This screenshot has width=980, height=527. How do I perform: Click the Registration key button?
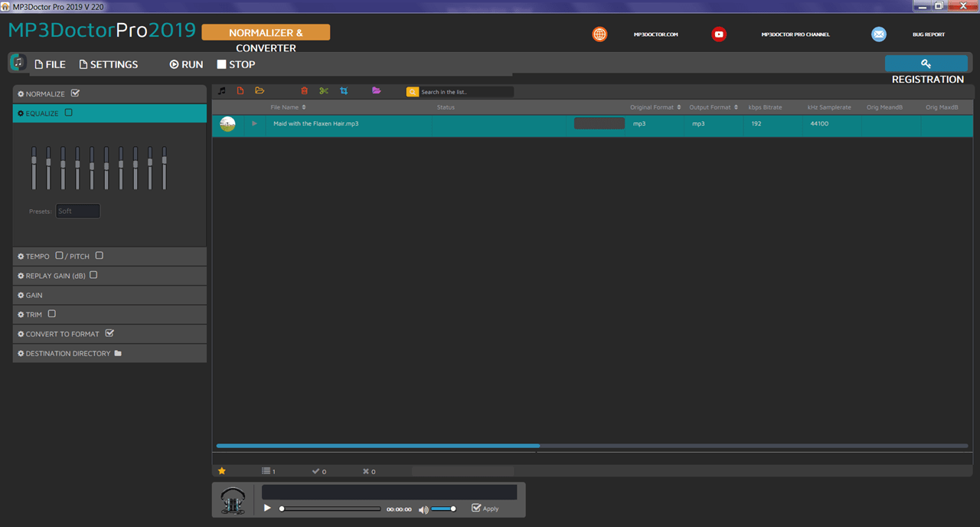(926, 64)
